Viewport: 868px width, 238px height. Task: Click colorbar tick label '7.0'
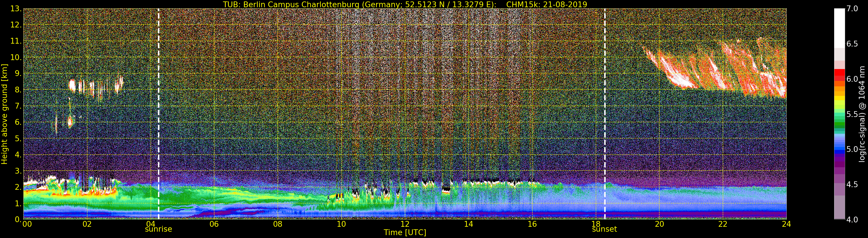(x=852, y=9)
